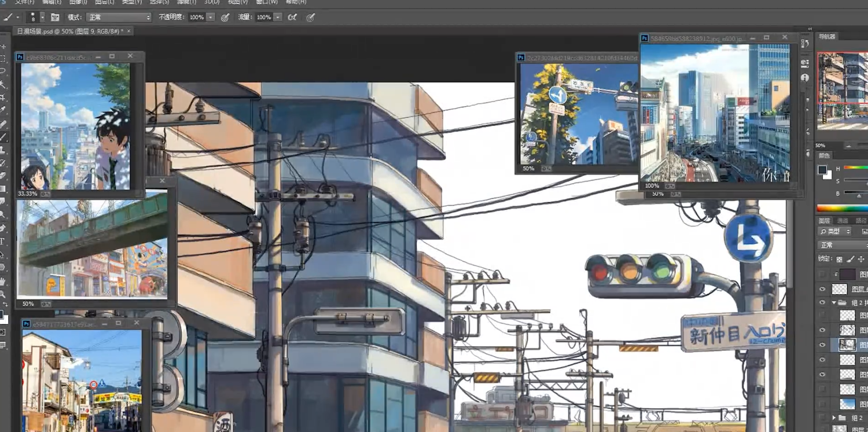Select the Clone Stamp tool
Screen dimensions: 868x432
(x=3, y=150)
